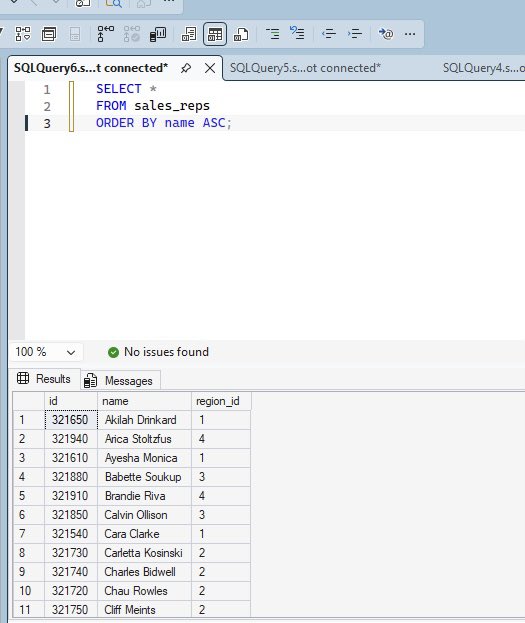Switch to the SQLQuery5 tab

pyautogui.click(x=305, y=68)
